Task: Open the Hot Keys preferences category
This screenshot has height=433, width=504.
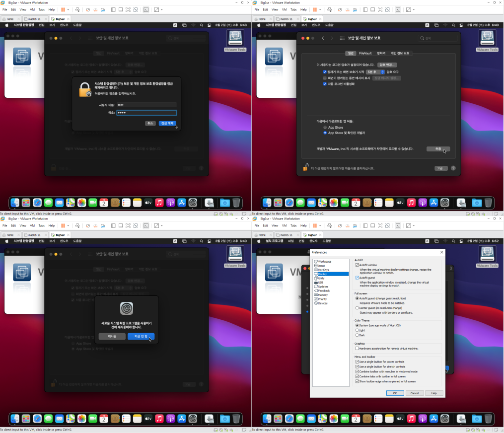Action: point(323,270)
